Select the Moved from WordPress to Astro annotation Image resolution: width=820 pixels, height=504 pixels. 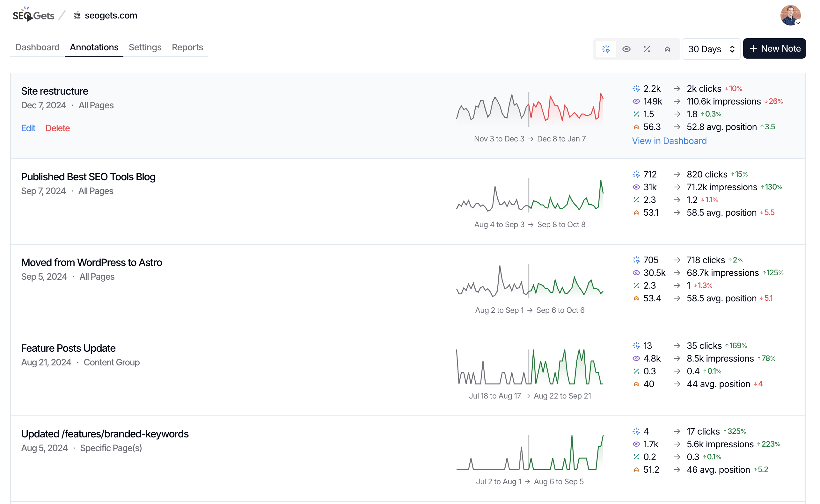pos(92,262)
